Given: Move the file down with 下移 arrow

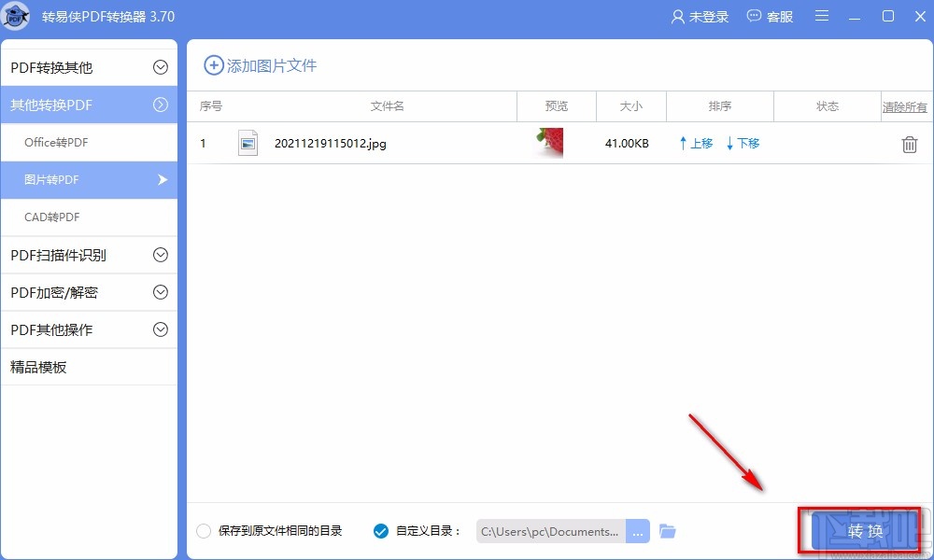Looking at the screenshot, I should coord(742,144).
